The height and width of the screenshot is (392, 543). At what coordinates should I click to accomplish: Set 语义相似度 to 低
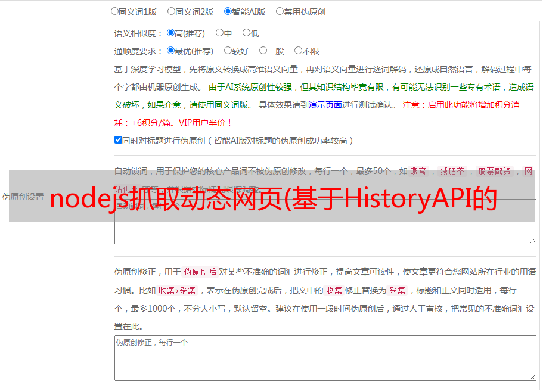[246, 33]
